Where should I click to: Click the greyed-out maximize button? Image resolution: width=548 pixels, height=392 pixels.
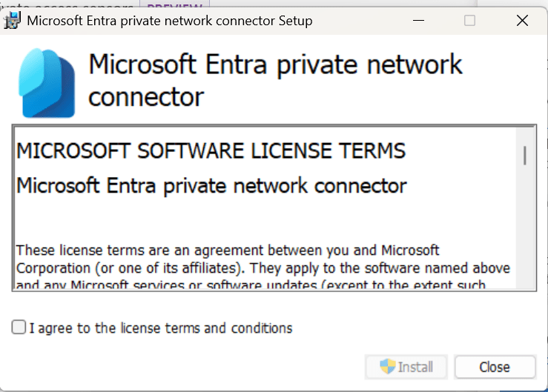point(469,21)
